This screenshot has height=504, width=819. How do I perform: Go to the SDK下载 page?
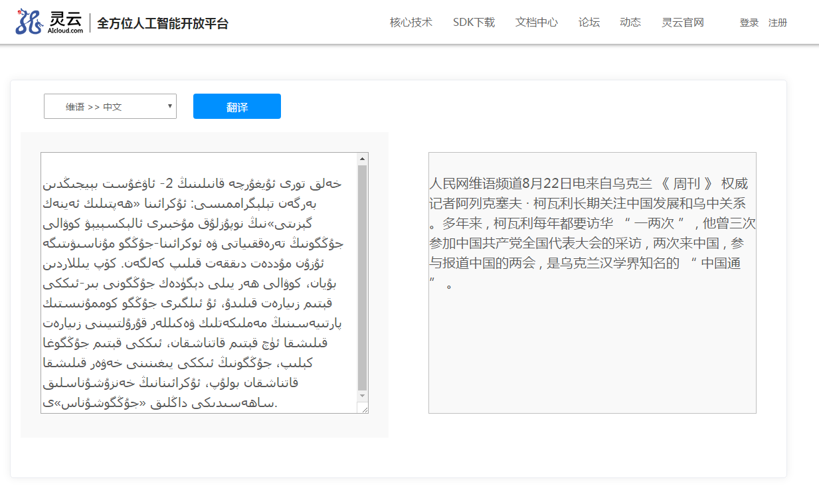[x=474, y=23]
